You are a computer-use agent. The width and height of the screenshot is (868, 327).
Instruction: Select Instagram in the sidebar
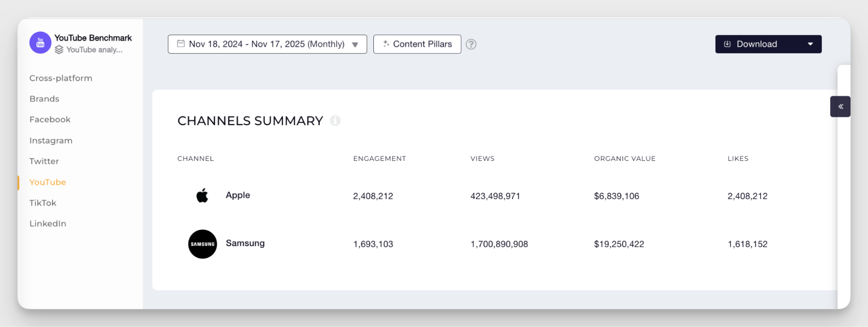[51, 140]
